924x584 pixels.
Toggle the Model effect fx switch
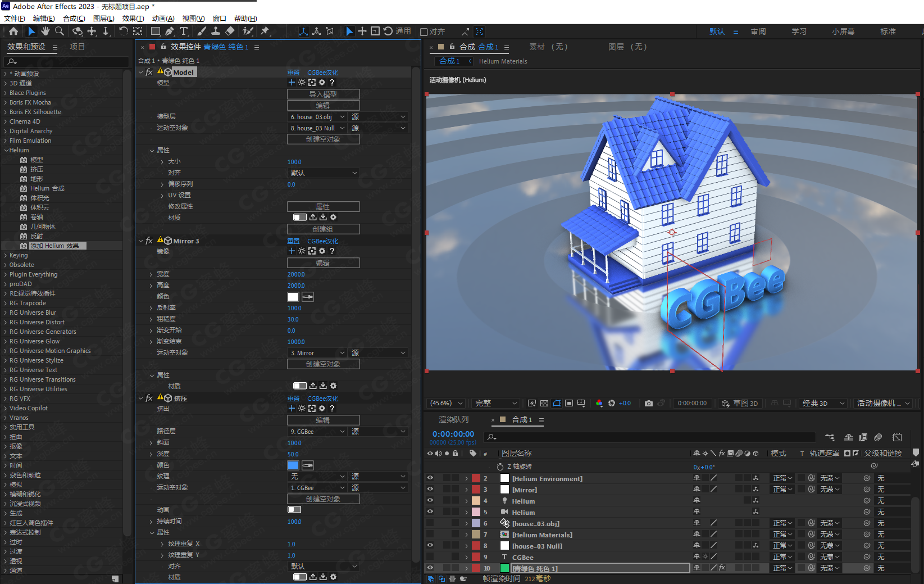coord(149,72)
